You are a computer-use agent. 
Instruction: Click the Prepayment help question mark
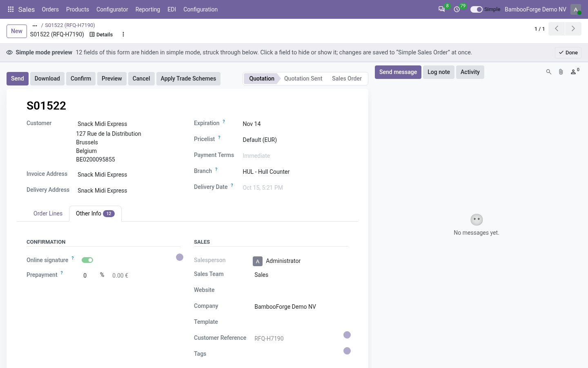click(x=62, y=273)
